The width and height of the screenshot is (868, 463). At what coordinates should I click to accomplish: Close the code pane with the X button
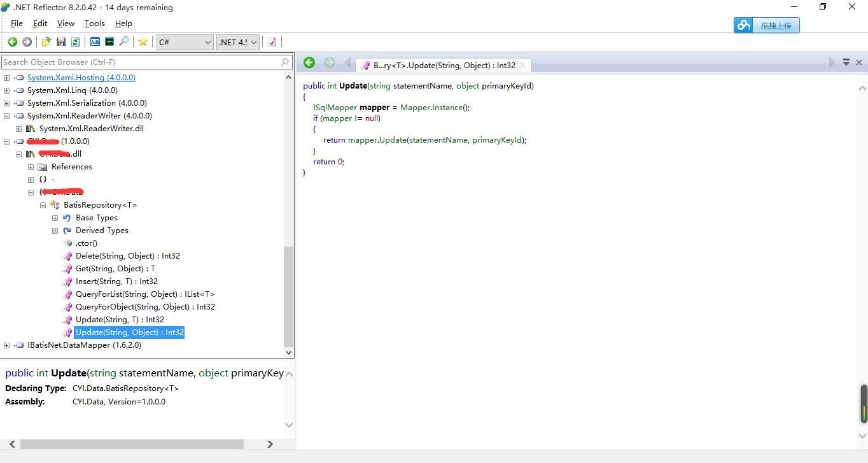[x=859, y=62]
